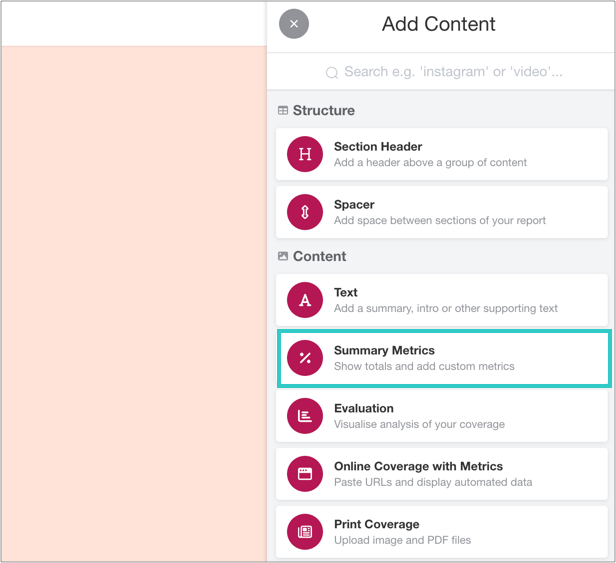Select the Spacer arrows icon
This screenshot has width=616, height=563.
point(305,212)
